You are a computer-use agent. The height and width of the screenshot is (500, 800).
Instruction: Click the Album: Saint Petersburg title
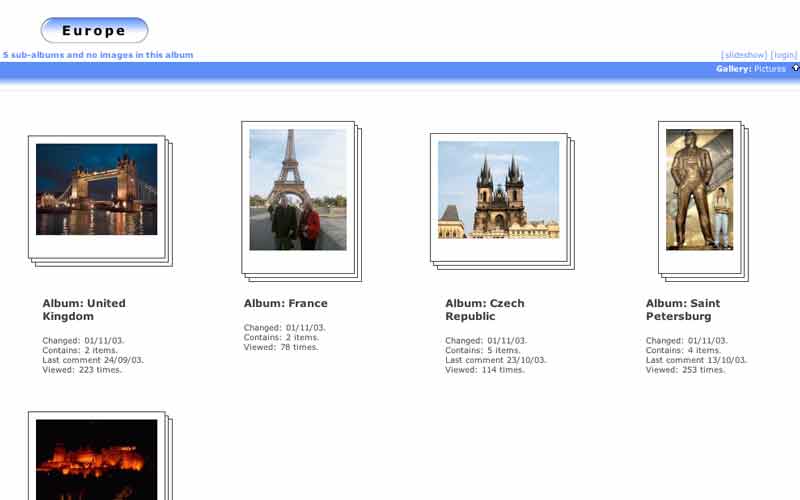(x=683, y=310)
